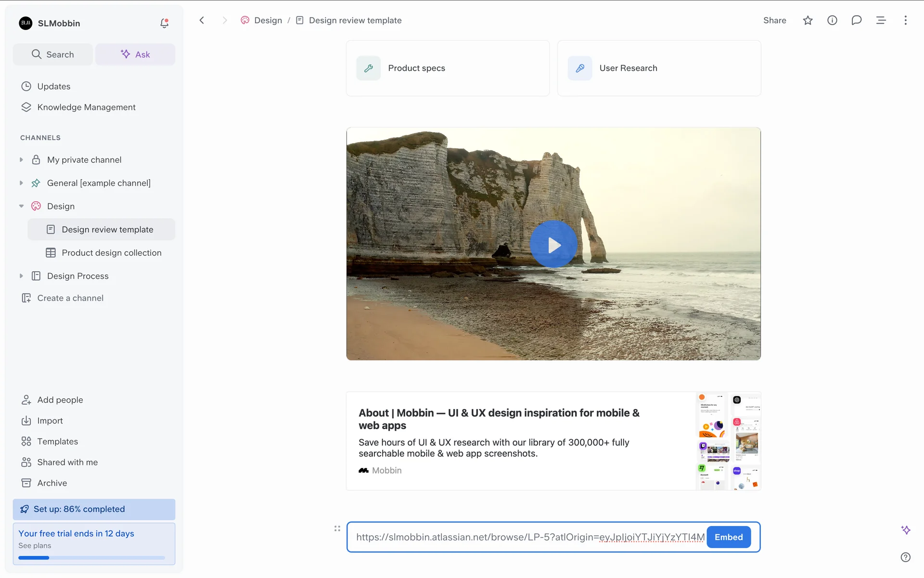The width and height of the screenshot is (924, 578).
Task: Expand General example channel
Action: [x=21, y=183]
